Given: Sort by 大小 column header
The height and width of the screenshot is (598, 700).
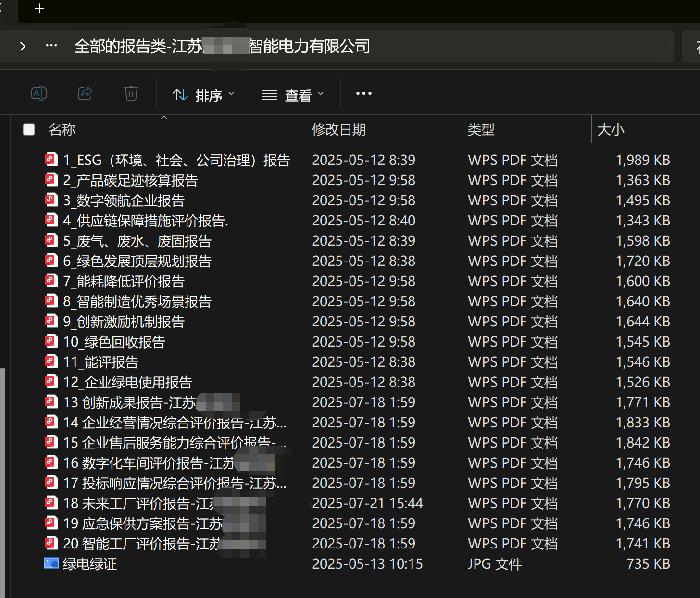Looking at the screenshot, I should click(x=611, y=129).
